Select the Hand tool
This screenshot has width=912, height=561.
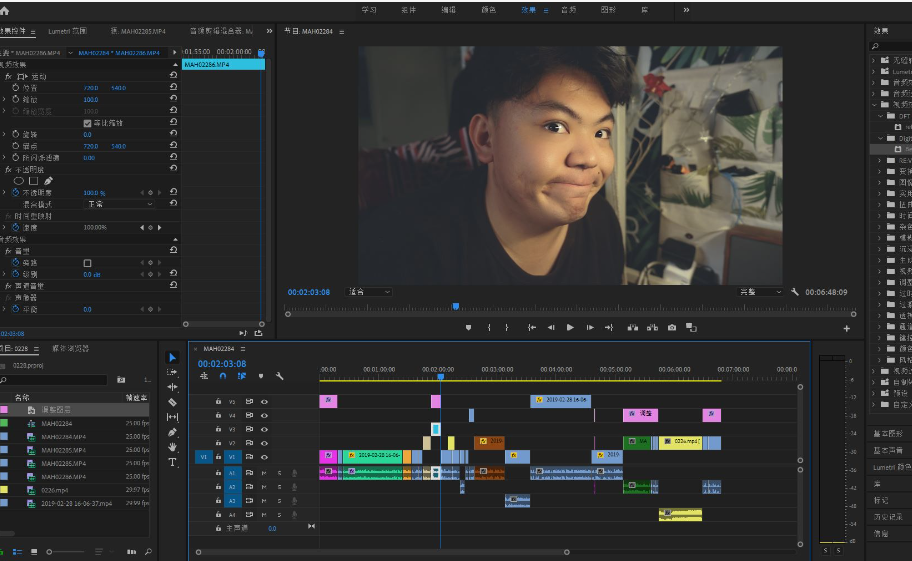pos(172,447)
